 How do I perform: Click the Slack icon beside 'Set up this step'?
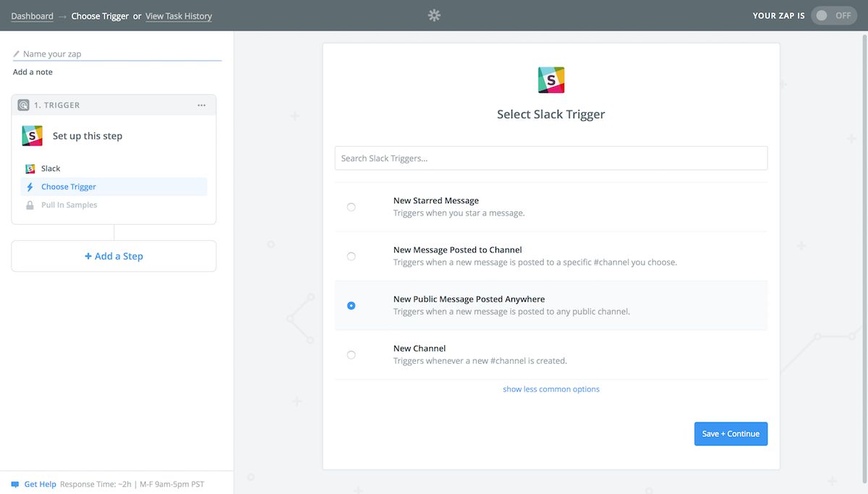click(33, 136)
